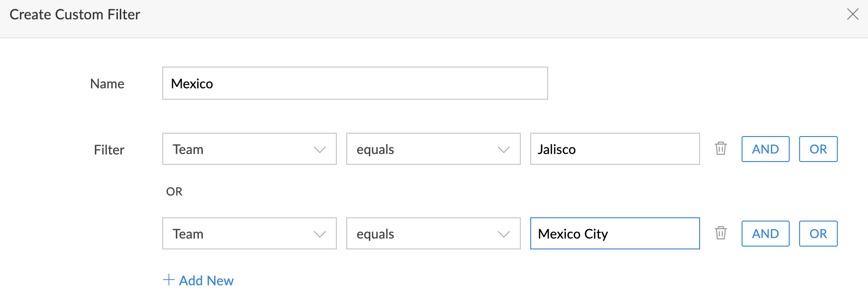The image size is (868, 308).
Task: Close the Create Custom Filter dialog
Action: click(x=852, y=14)
